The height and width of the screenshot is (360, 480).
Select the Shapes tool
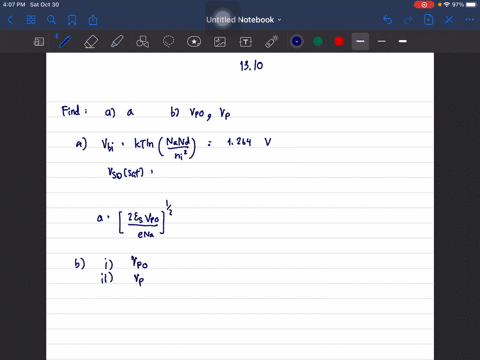click(x=142, y=42)
